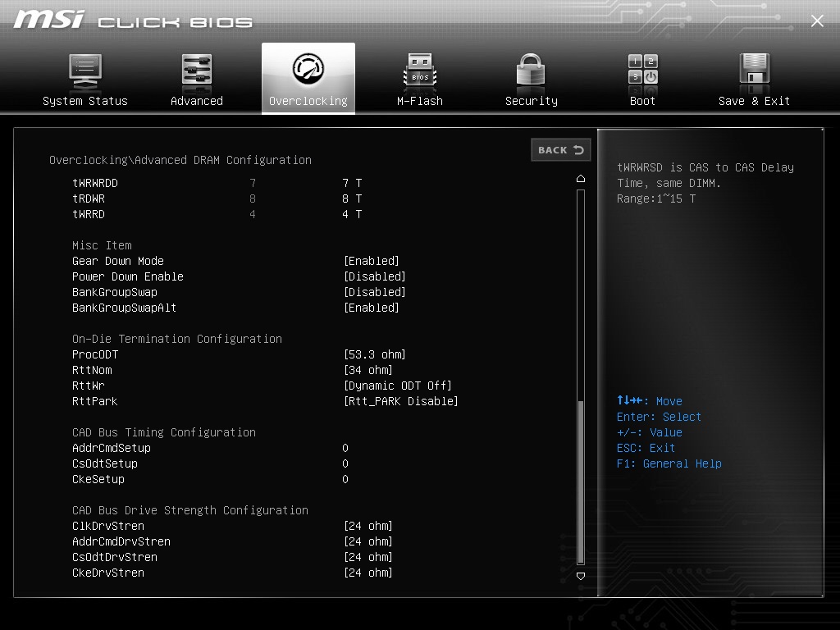
Task: Select tWRWRDD 7 T value field
Action: [352, 183]
